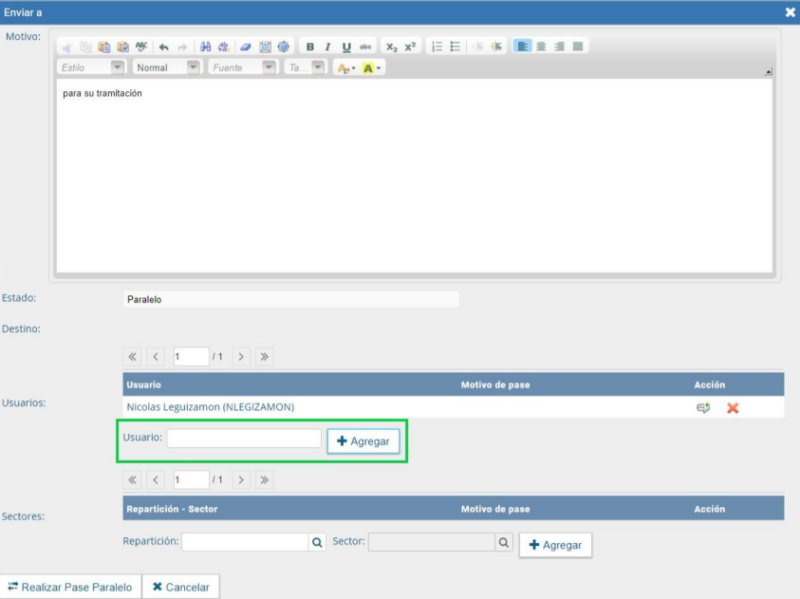The width and height of the screenshot is (800, 599).
Task: Toggle bold formatting in the editor
Action: (x=310, y=47)
